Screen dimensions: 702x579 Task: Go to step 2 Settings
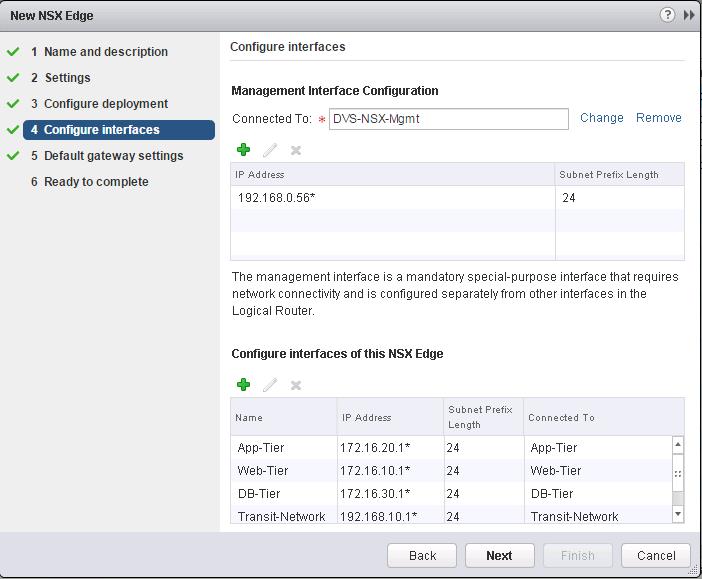pos(60,77)
